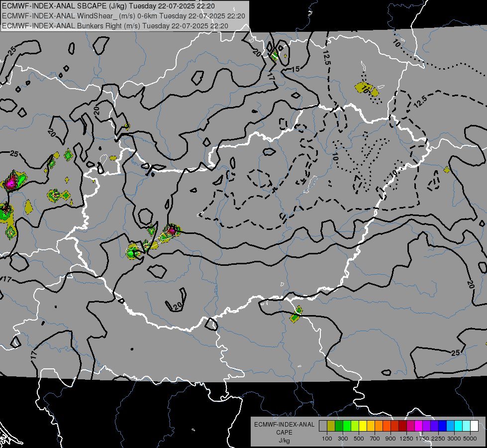Select the red-orange swatch before 900
The width and height of the screenshot is (487, 448).
(x=387, y=426)
